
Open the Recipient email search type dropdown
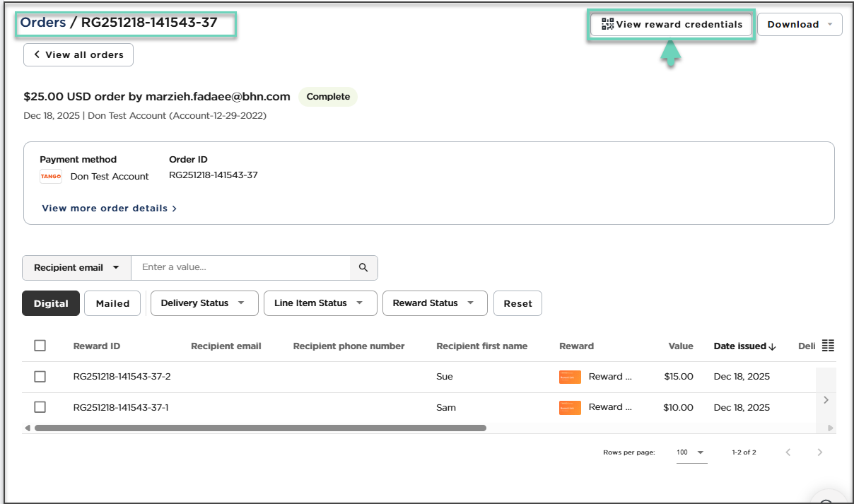click(76, 268)
